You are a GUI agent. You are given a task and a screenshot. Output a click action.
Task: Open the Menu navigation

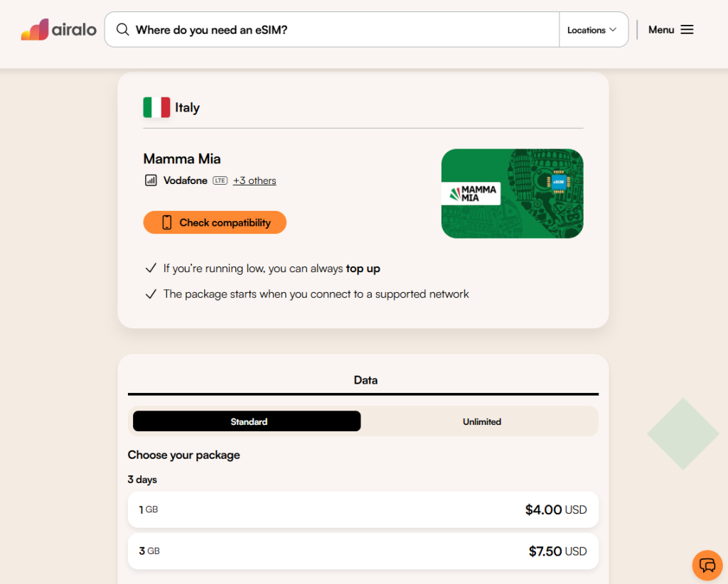(x=670, y=30)
